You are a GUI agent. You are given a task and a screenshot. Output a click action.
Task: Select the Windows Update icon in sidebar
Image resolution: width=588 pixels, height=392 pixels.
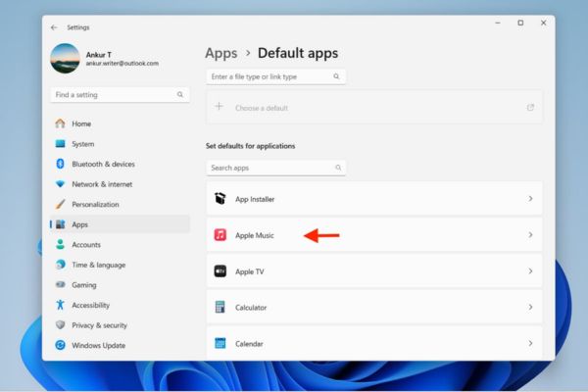61,345
